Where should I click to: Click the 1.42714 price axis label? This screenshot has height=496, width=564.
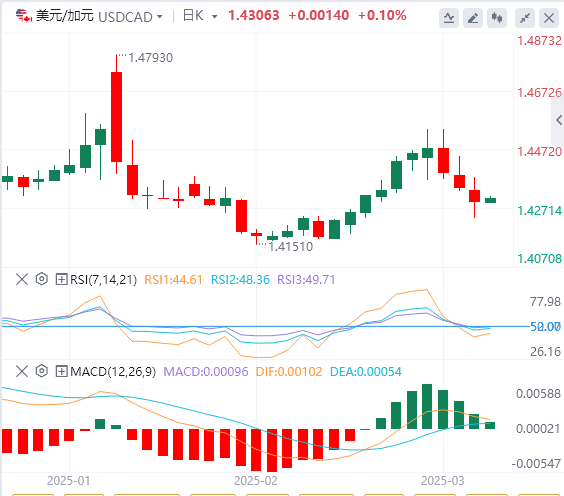point(539,210)
